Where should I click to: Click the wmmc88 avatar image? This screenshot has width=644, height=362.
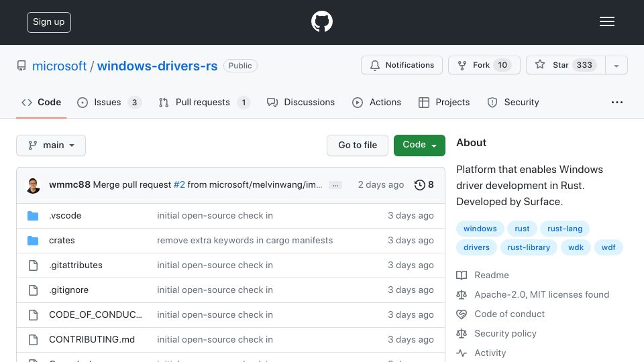tap(34, 185)
